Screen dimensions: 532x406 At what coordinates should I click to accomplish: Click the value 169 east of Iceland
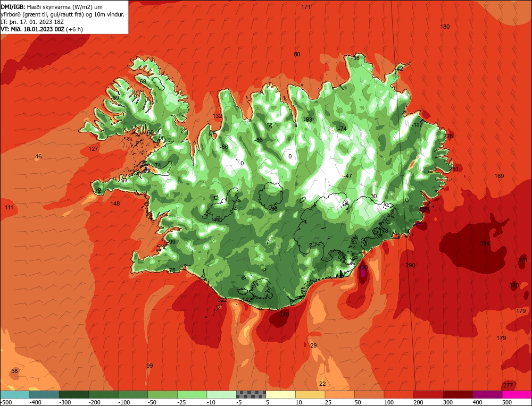pos(499,176)
